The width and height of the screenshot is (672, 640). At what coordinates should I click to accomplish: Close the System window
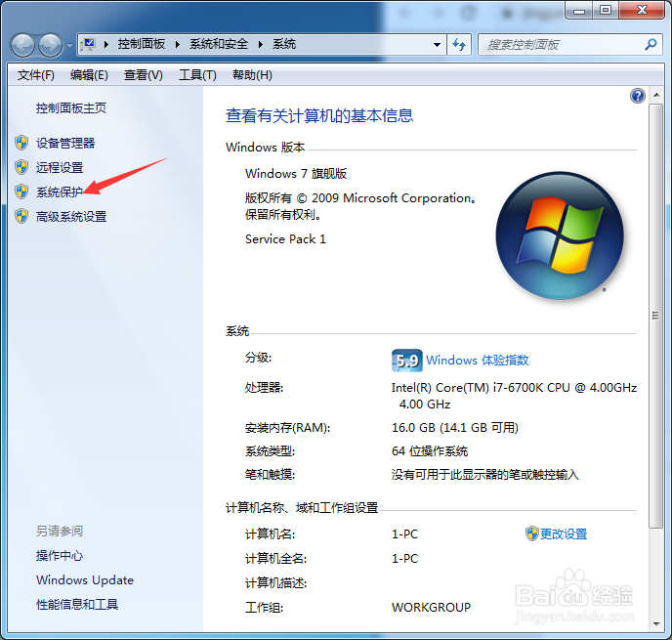(x=642, y=11)
